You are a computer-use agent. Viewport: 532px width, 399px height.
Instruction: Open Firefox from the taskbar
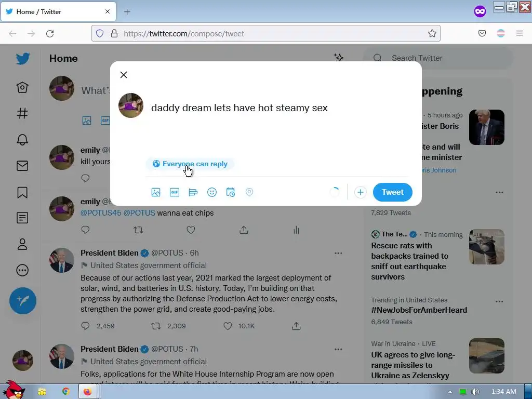click(87, 392)
